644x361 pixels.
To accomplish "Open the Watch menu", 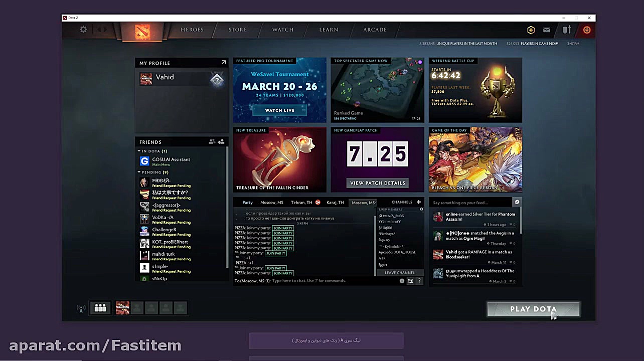I will (x=283, y=30).
